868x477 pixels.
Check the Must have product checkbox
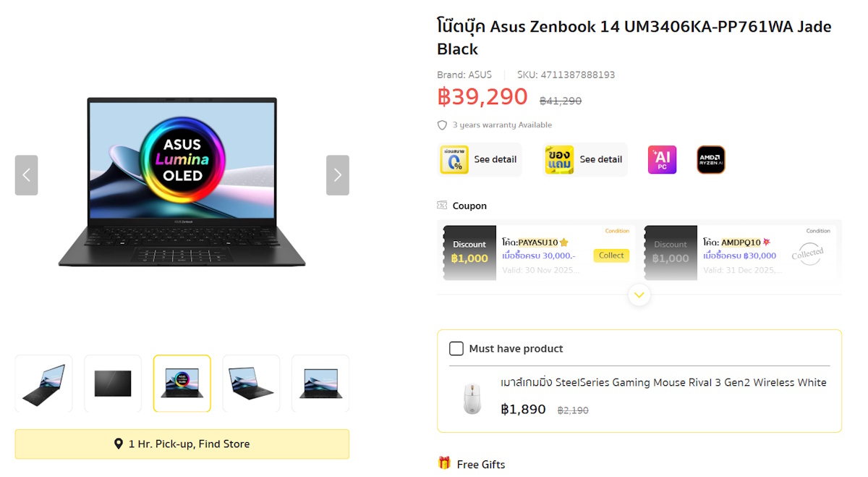coord(456,349)
